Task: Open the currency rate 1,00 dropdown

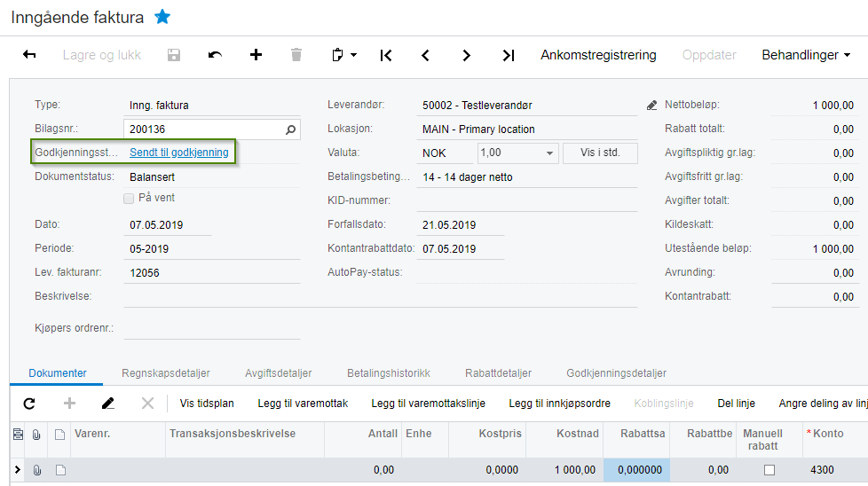Action: (x=549, y=153)
